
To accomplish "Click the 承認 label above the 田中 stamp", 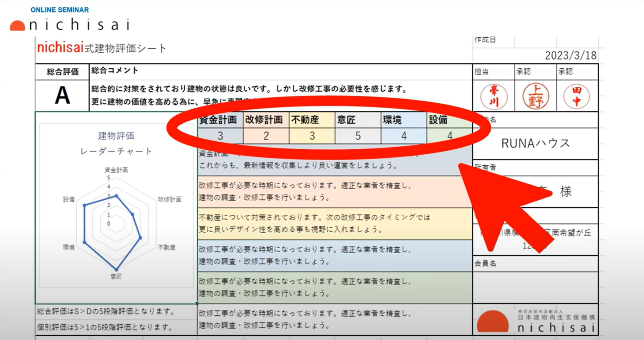I will pyautogui.click(x=577, y=72).
